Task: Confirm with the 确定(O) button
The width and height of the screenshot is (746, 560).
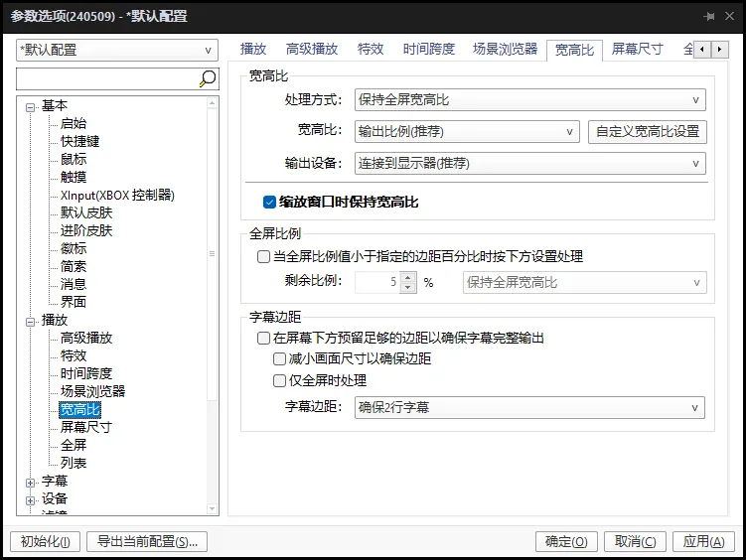Action: [566, 541]
